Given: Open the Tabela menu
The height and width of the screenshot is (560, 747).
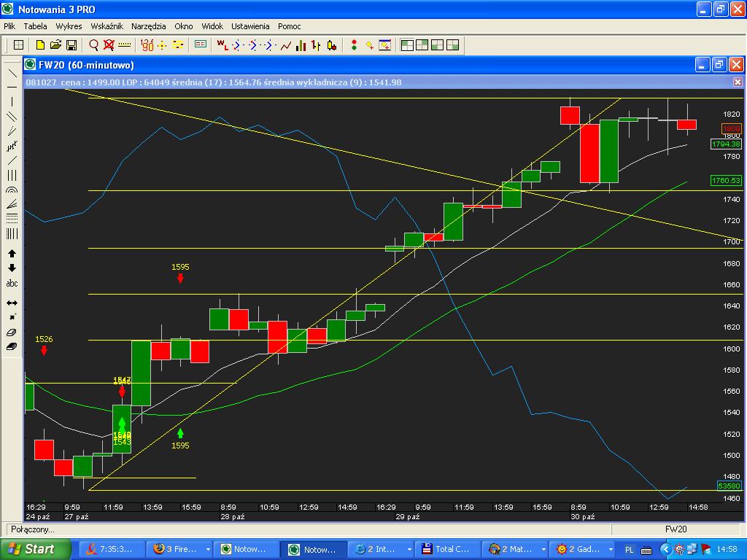Looking at the screenshot, I should click(35, 26).
